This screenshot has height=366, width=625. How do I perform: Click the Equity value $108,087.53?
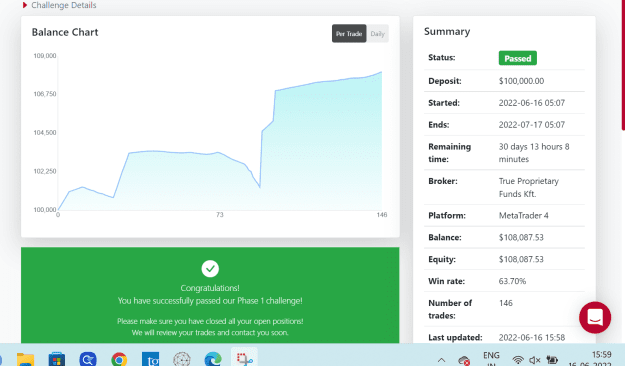pos(521,259)
